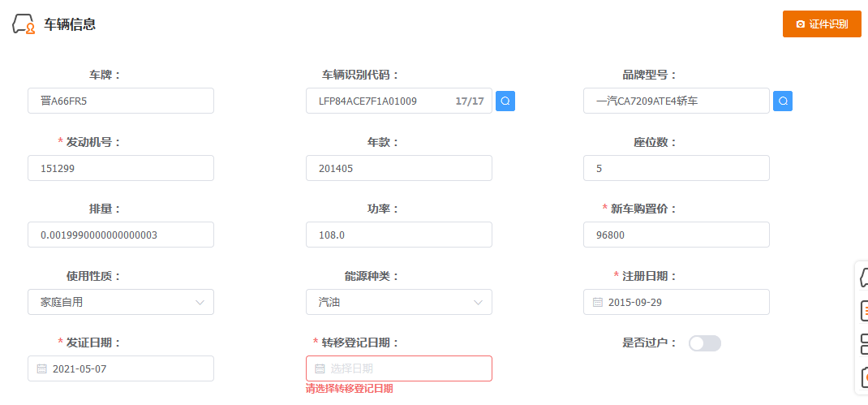Toggle the 是否过户 switch on
868x405 pixels.
click(x=704, y=343)
